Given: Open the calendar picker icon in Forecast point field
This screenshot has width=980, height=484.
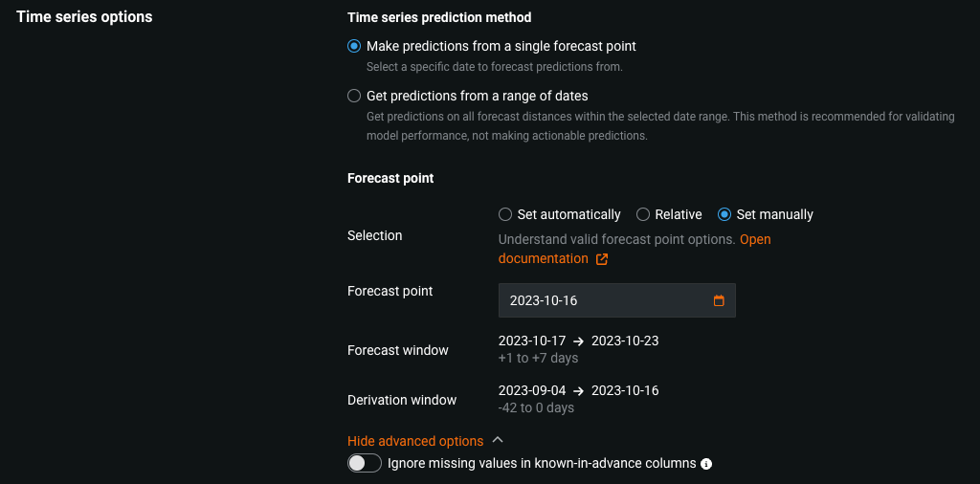Looking at the screenshot, I should pyautogui.click(x=719, y=300).
